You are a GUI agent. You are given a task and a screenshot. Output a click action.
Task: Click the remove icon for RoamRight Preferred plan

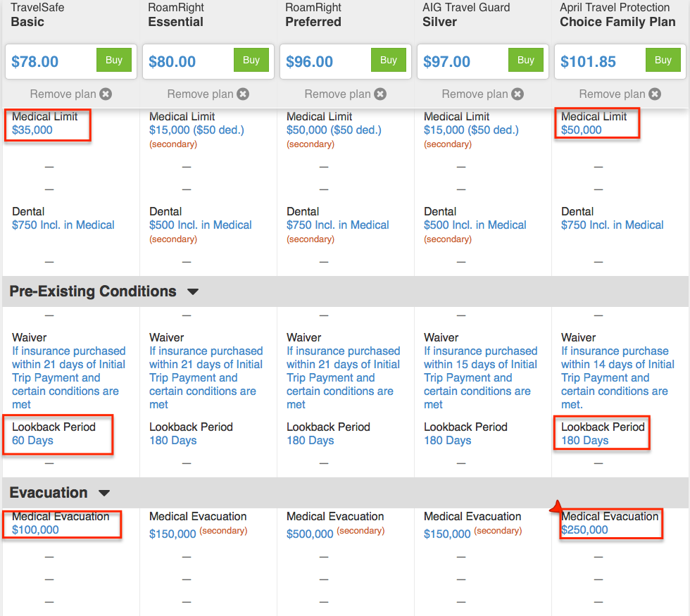coord(380,94)
